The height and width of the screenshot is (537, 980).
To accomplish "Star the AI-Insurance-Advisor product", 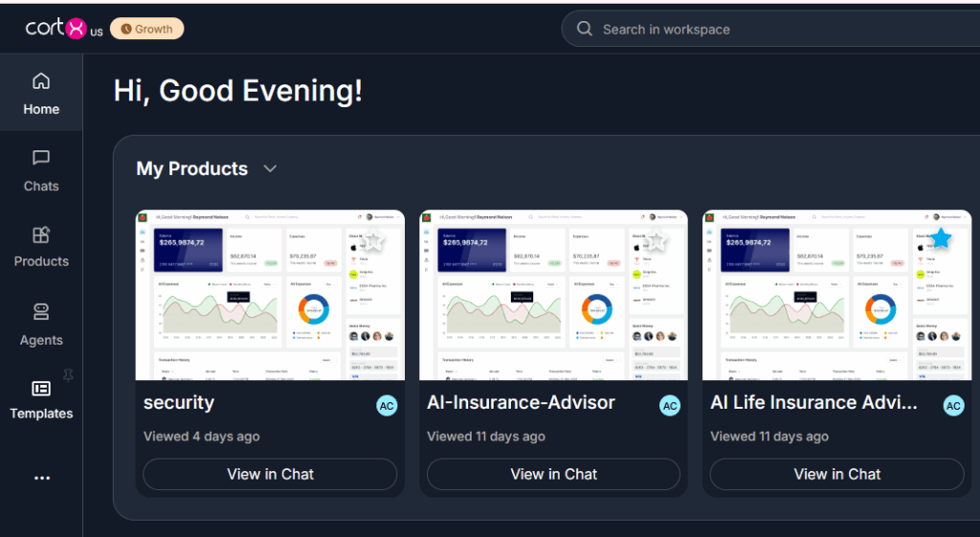I will pyautogui.click(x=657, y=239).
